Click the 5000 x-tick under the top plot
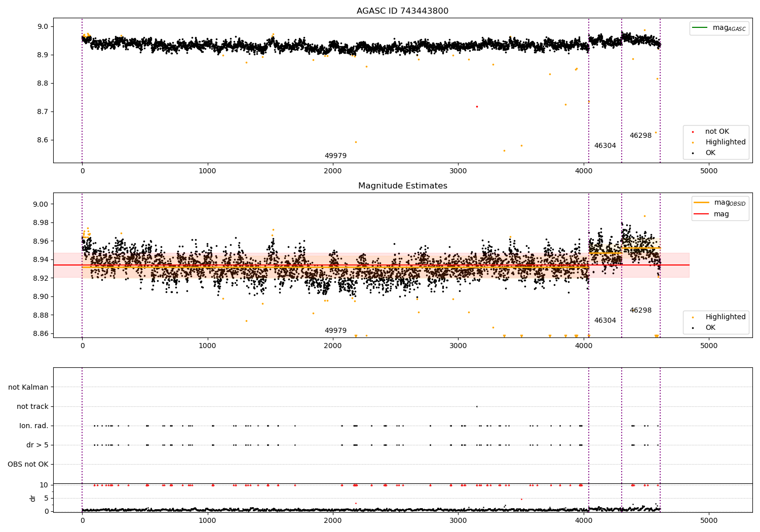Image resolution: width=760 pixels, height=532 pixels. pos(709,171)
